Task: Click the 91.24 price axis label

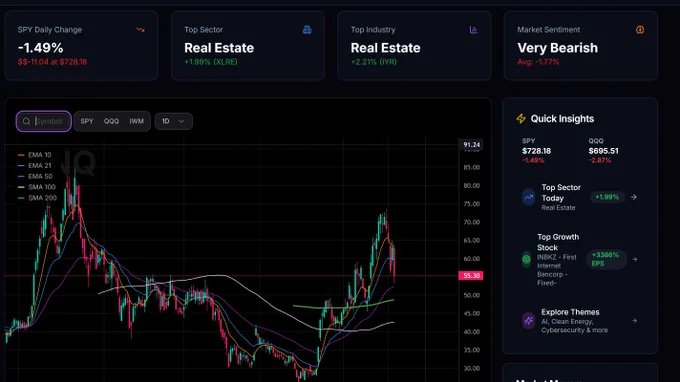Action: [x=471, y=145]
